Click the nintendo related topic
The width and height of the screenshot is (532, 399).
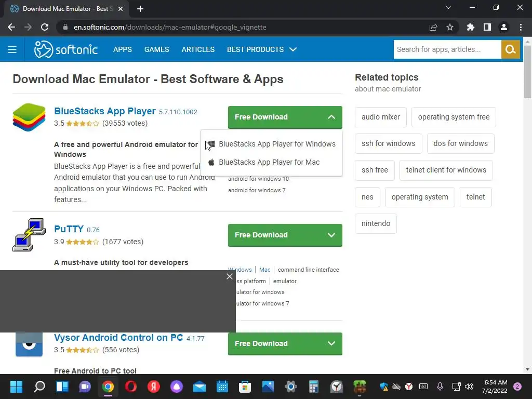(x=376, y=223)
